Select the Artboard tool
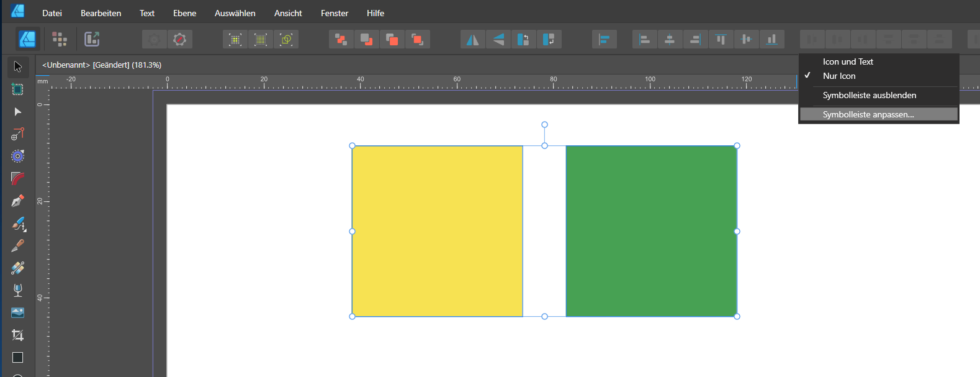The height and width of the screenshot is (377, 980). [x=18, y=89]
